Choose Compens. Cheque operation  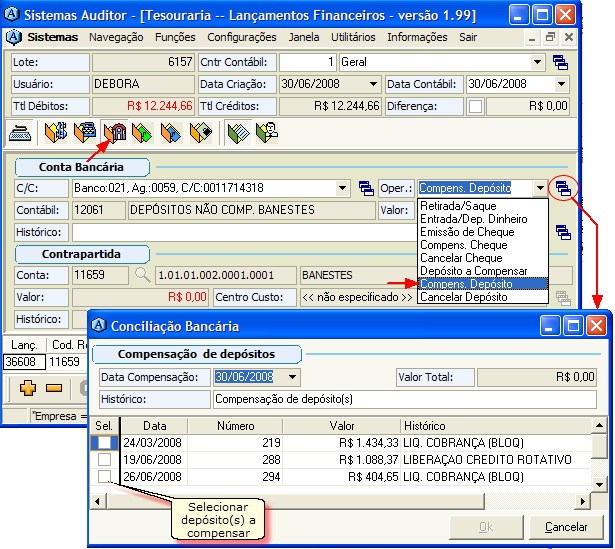point(482,245)
